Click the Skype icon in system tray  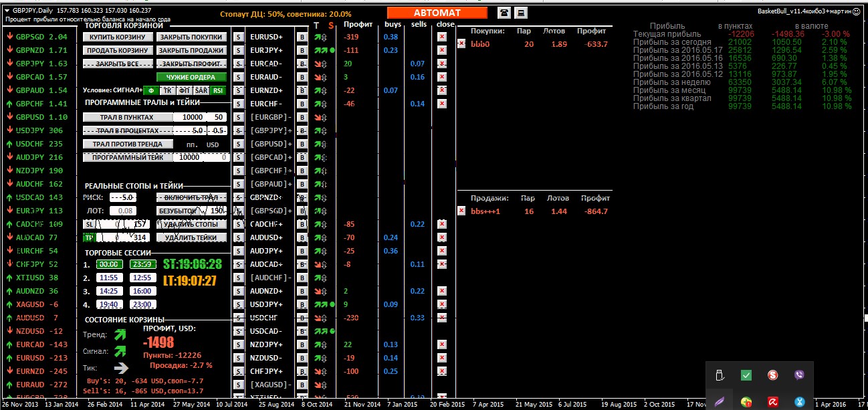point(773,375)
